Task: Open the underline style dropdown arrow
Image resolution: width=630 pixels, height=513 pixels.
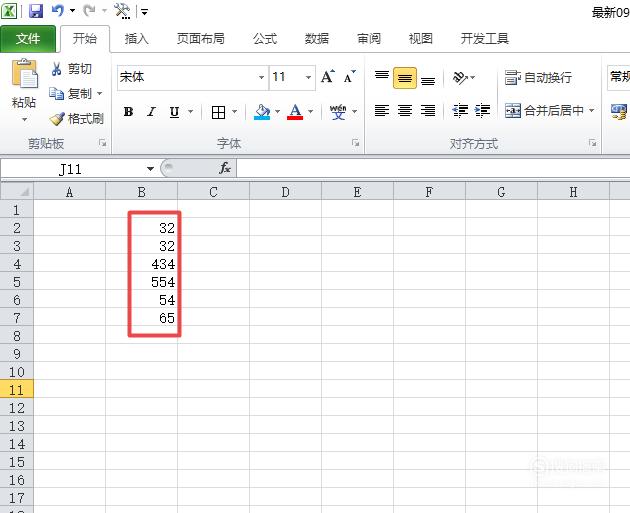Action: [x=190, y=112]
